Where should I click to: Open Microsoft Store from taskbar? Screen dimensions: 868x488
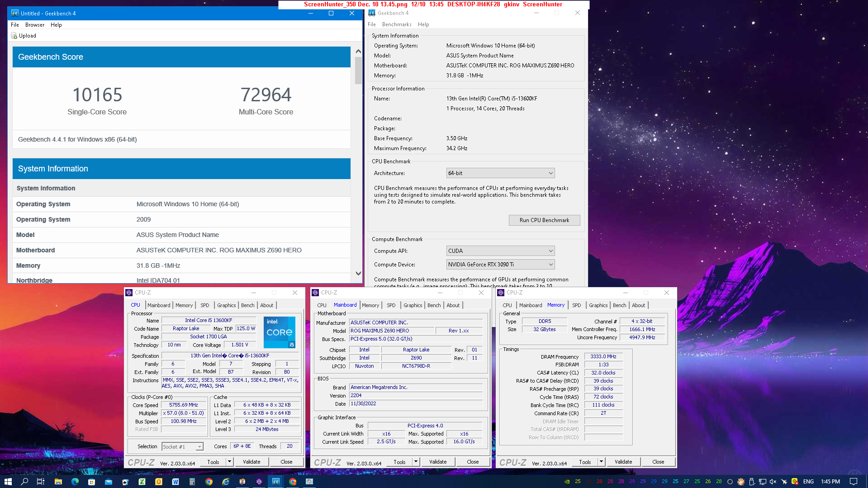[91, 482]
